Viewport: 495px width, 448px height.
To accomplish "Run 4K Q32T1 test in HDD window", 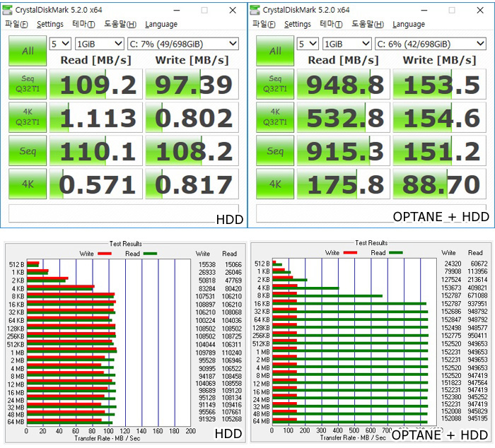I will click(28, 117).
